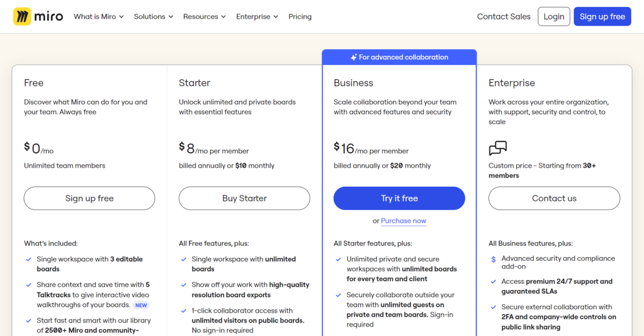Click checkmark beside unlimited guests feature
The height and width of the screenshot is (336, 644).
(x=338, y=295)
